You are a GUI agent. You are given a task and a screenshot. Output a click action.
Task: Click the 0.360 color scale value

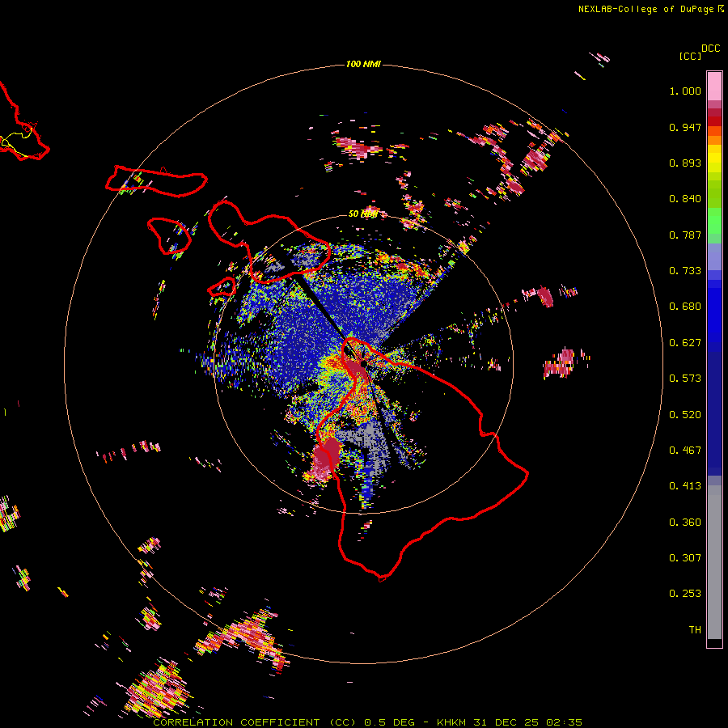[685, 523]
